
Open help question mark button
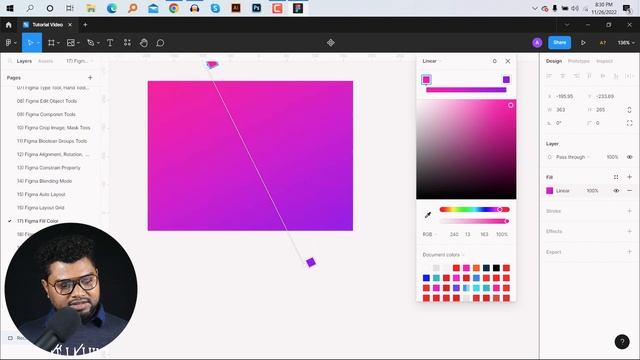[622, 342]
